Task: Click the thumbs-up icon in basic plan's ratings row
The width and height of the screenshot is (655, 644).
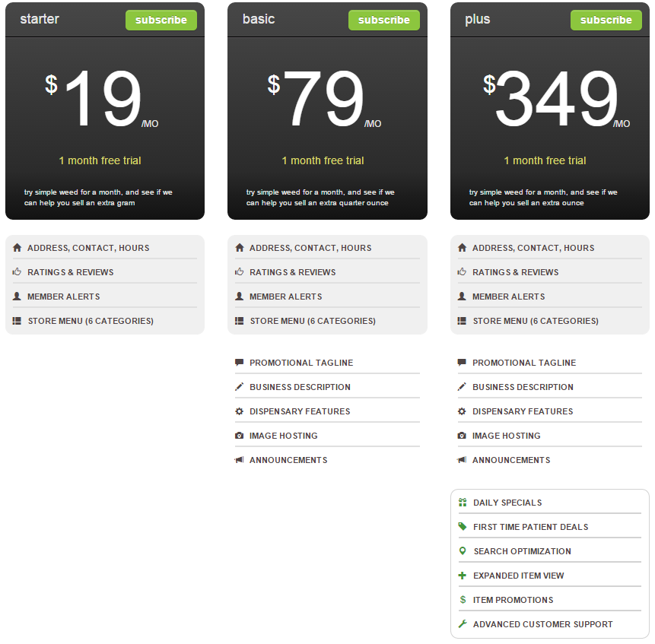Action: tap(240, 272)
